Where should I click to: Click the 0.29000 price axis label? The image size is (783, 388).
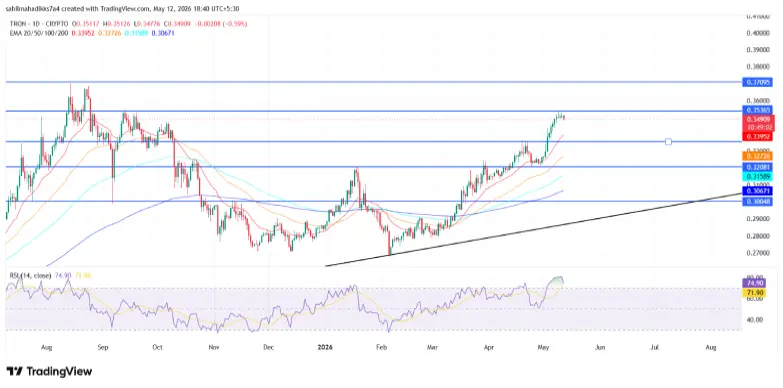757,219
